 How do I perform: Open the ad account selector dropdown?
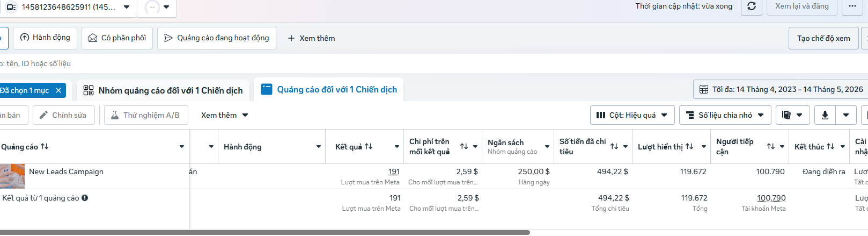coord(68,7)
